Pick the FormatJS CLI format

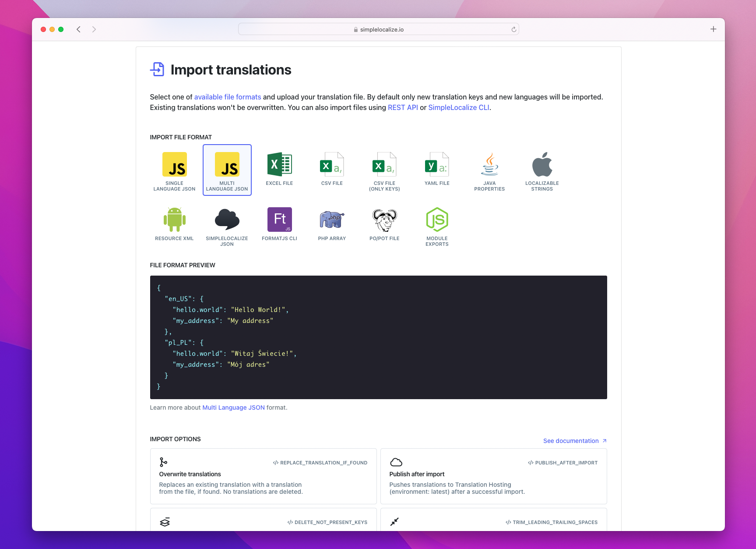pos(279,225)
